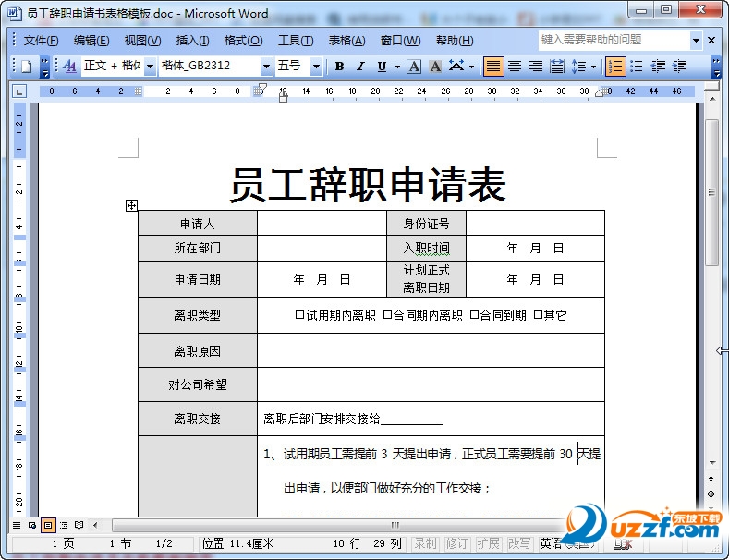Show more Standard toolbar options
This screenshot has height=560, width=729.
coord(44,67)
